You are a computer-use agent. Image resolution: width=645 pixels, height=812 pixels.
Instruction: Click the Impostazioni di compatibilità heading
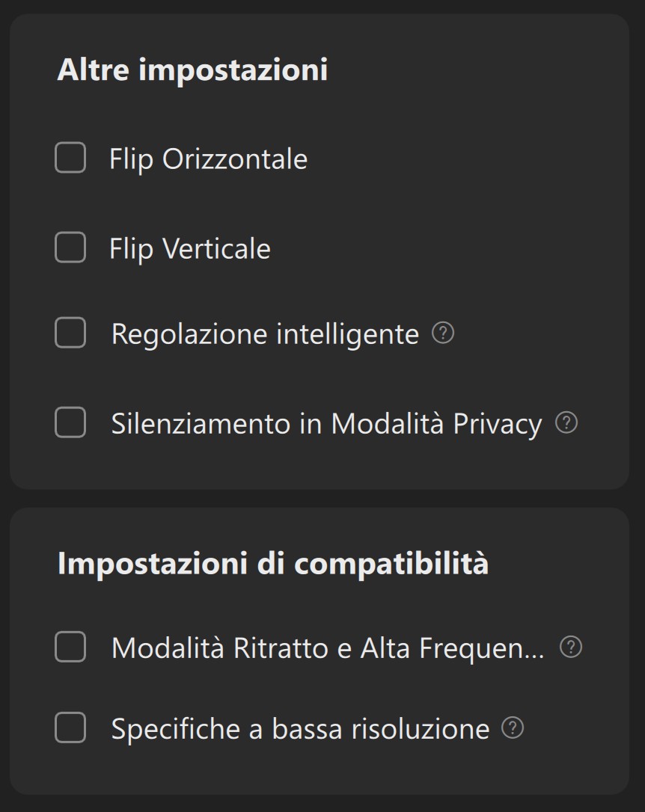coord(272,563)
